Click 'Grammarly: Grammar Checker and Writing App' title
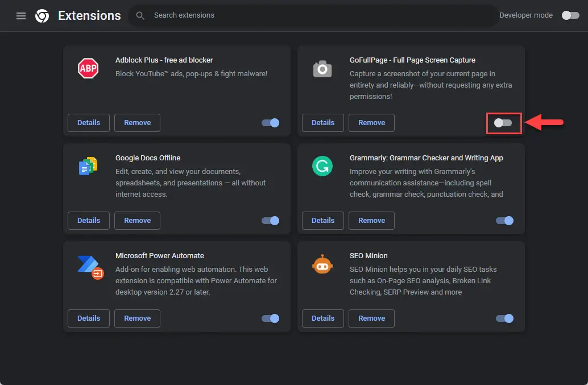This screenshot has width=588, height=385. (426, 158)
